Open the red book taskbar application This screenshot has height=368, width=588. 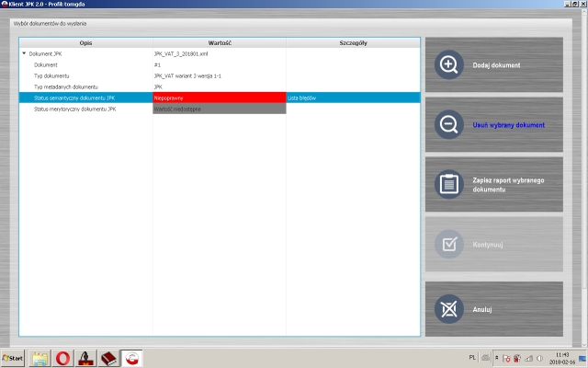(x=110, y=357)
